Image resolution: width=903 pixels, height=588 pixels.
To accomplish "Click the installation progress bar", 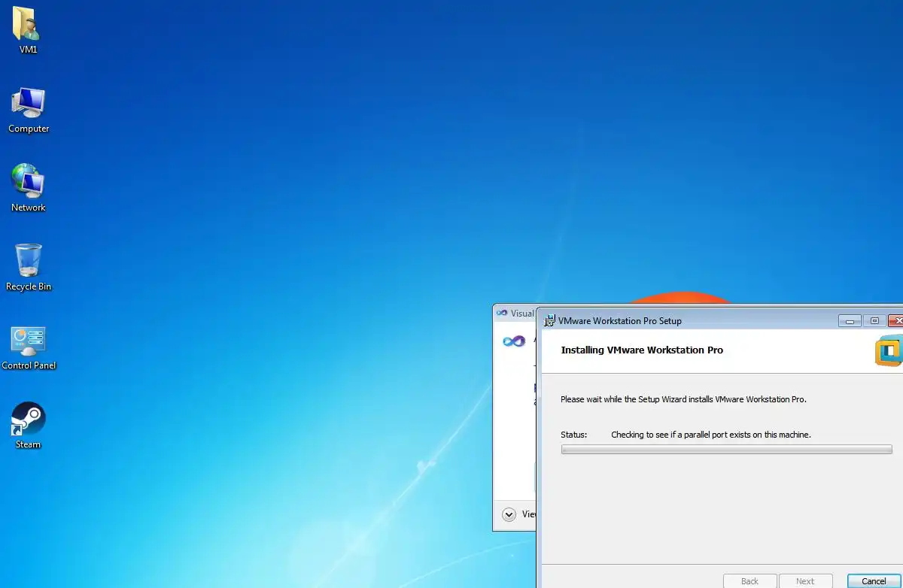I will tap(726, 450).
